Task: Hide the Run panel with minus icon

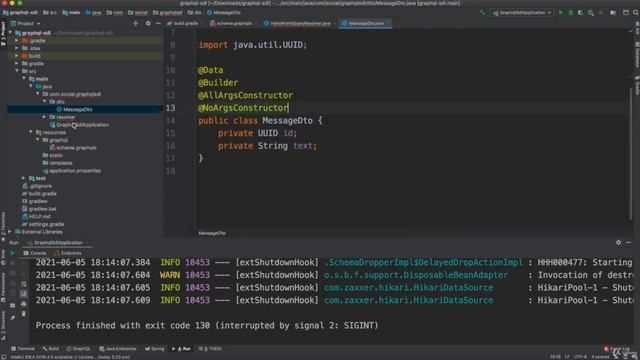Action: pyautogui.click(x=629, y=242)
